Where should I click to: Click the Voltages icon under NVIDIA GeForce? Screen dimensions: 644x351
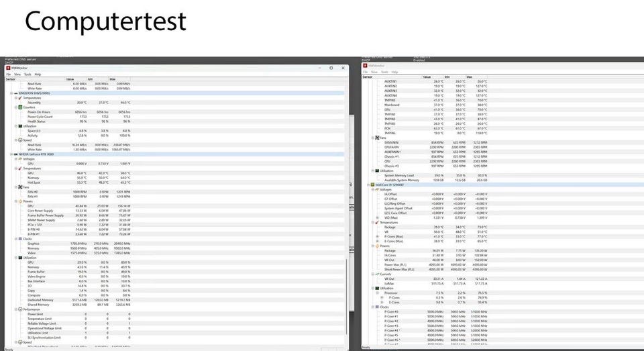tap(20, 159)
